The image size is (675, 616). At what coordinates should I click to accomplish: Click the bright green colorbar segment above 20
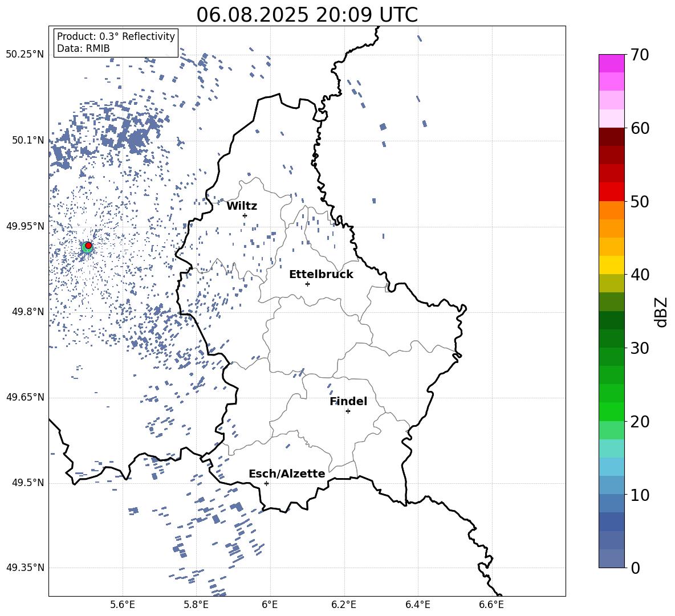[612, 412]
